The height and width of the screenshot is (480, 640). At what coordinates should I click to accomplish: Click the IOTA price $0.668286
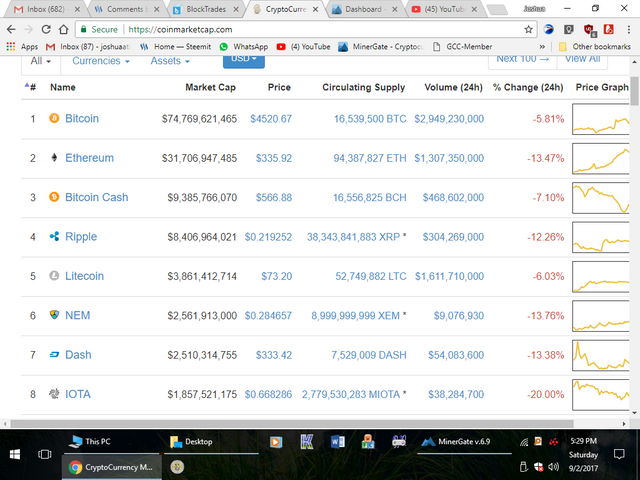[x=268, y=394]
